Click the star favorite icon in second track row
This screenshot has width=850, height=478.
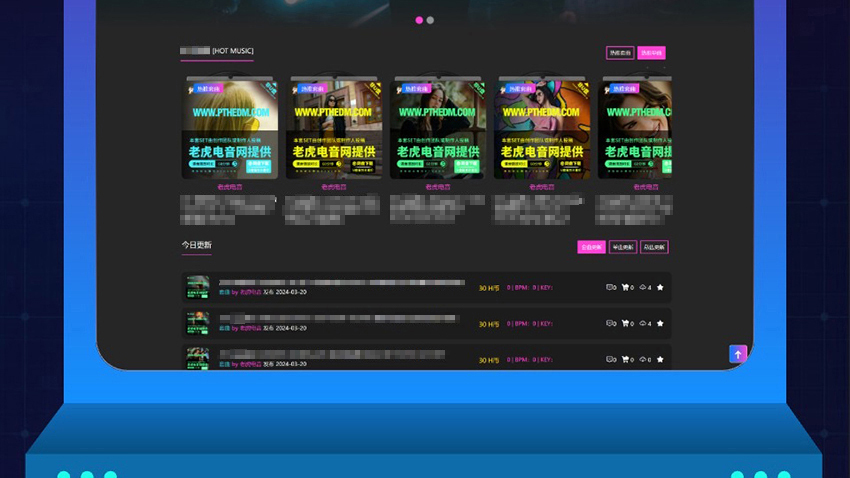click(x=660, y=324)
